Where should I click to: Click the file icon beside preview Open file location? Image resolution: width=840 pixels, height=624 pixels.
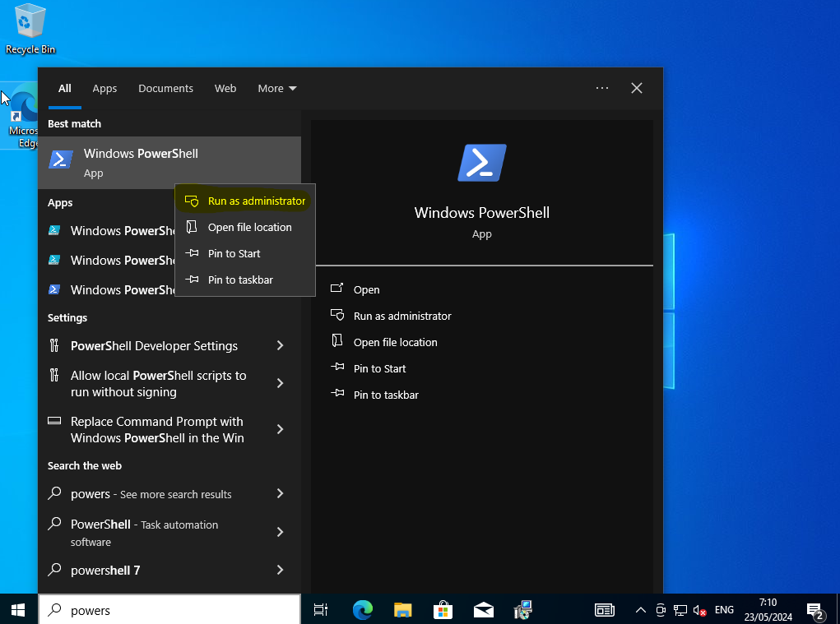(337, 340)
